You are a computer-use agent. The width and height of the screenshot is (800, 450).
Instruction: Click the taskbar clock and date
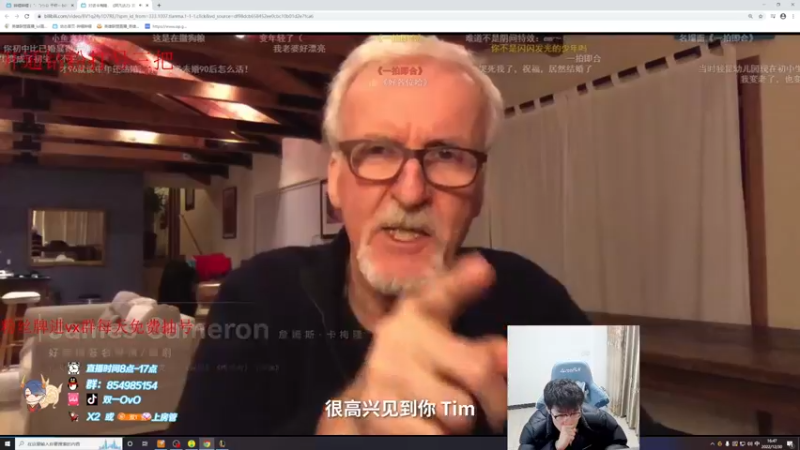point(771,444)
